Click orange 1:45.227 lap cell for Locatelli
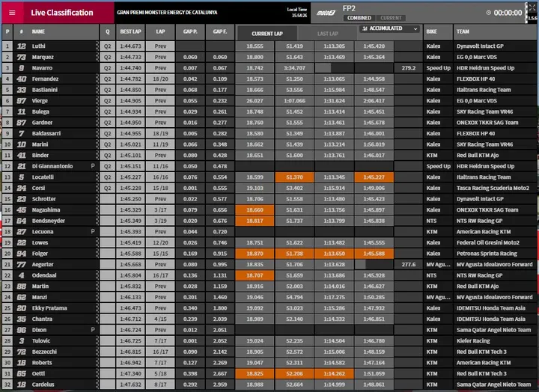 point(374,177)
